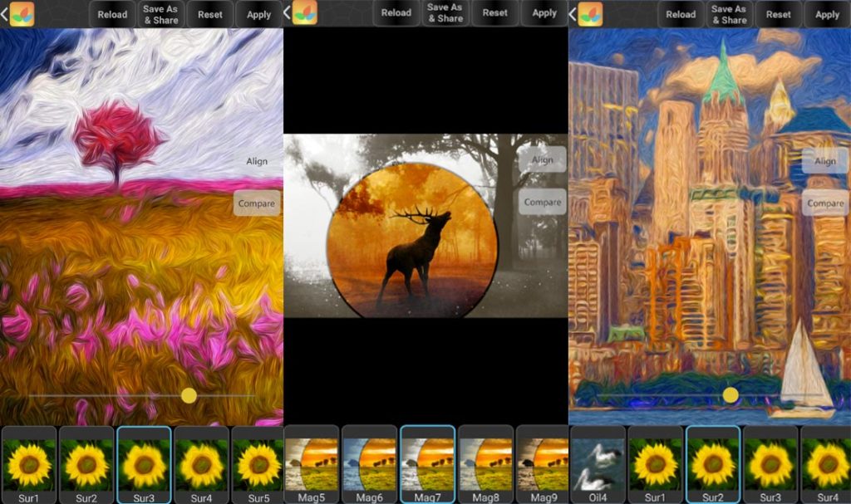The image size is (851, 504).
Task: Click Reload in middle screen
Action: pyautogui.click(x=396, y=12)
